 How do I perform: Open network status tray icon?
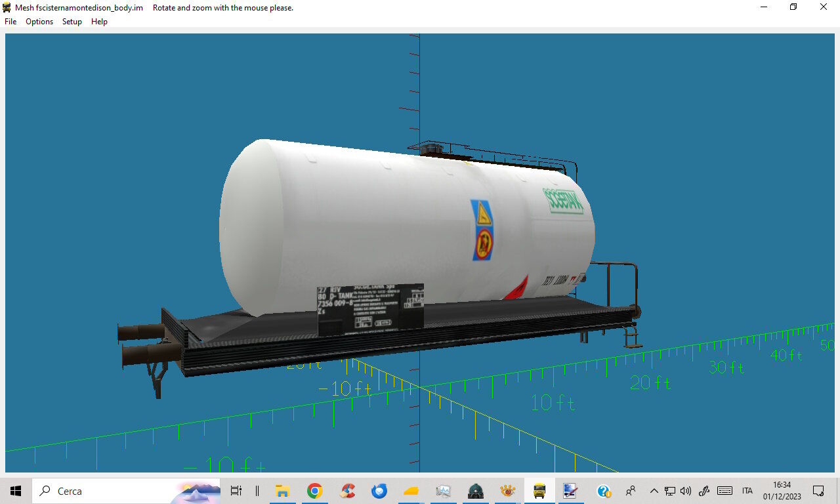pyautogui.click(x=670, y=491)
